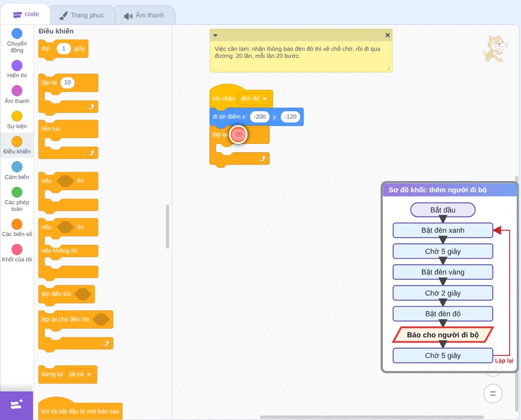Open the đèn đỏ message dropdown
This screenshot has width=521, height=420.
point(254,98)
